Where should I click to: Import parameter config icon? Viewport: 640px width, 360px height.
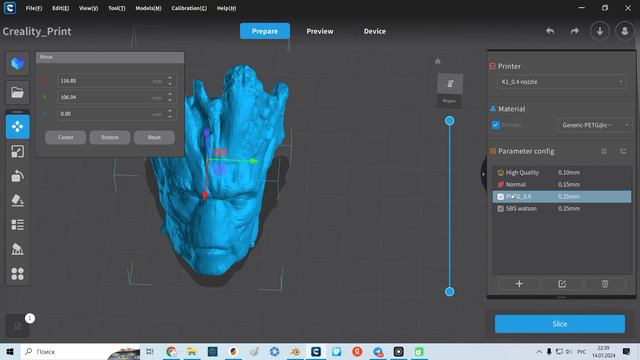[x=604, y=151]
